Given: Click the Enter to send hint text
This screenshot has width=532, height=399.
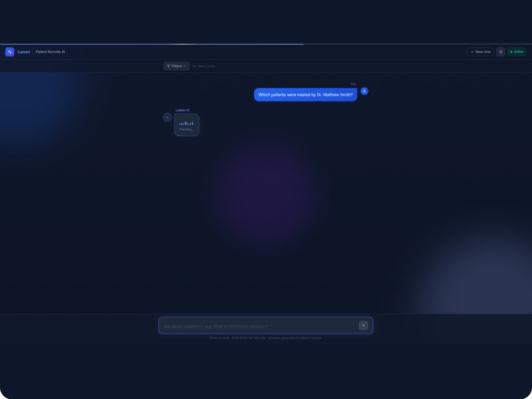Looking at the screenshot, I should click(265, 338).
